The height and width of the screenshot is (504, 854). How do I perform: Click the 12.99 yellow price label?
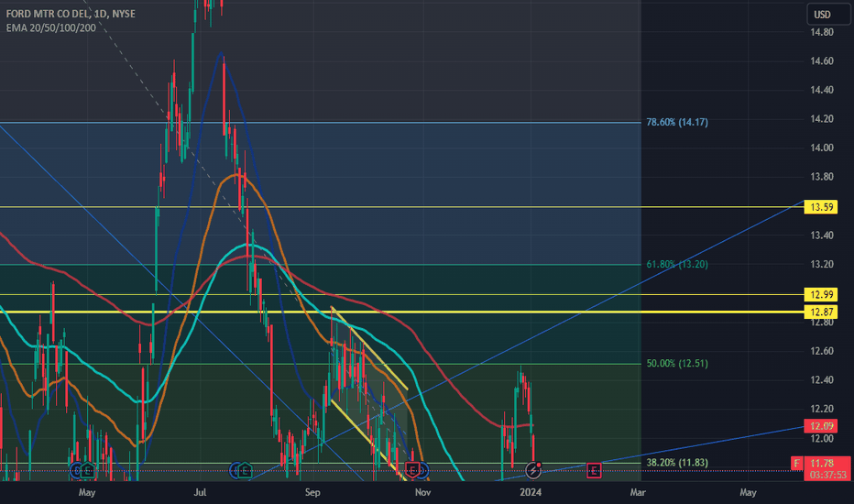tap(821, 295)
